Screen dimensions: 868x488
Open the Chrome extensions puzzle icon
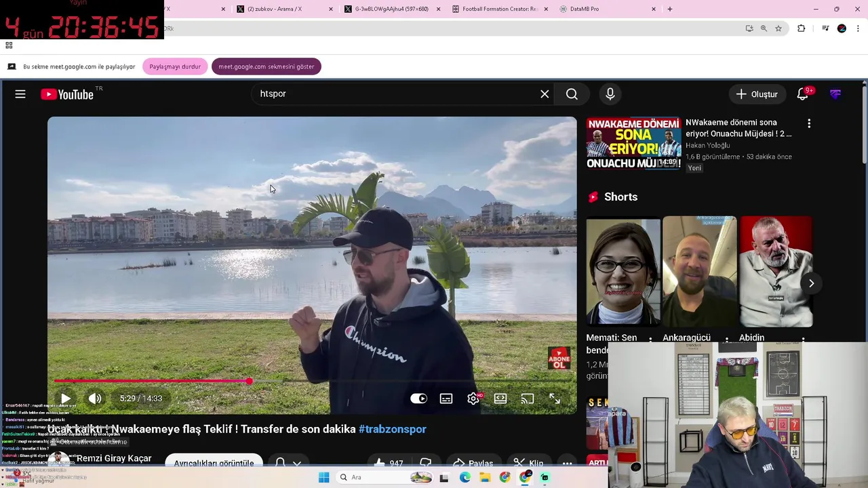pos(801,28)
